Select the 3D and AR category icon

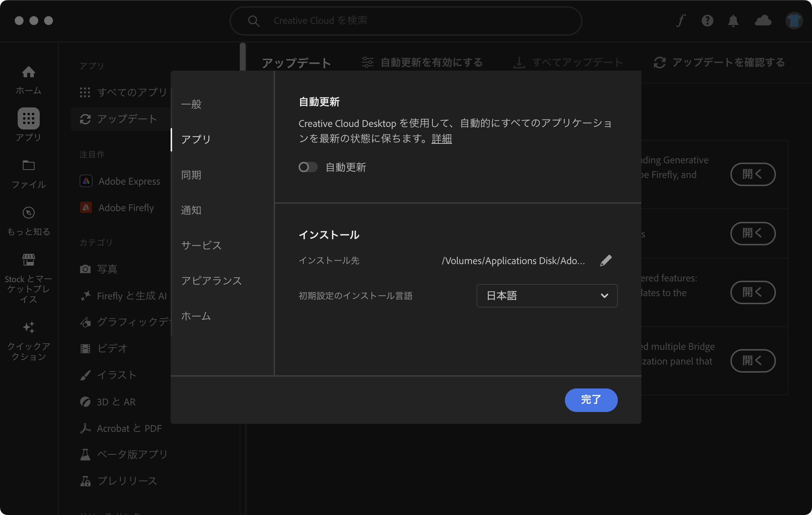[x=85, y=402]
